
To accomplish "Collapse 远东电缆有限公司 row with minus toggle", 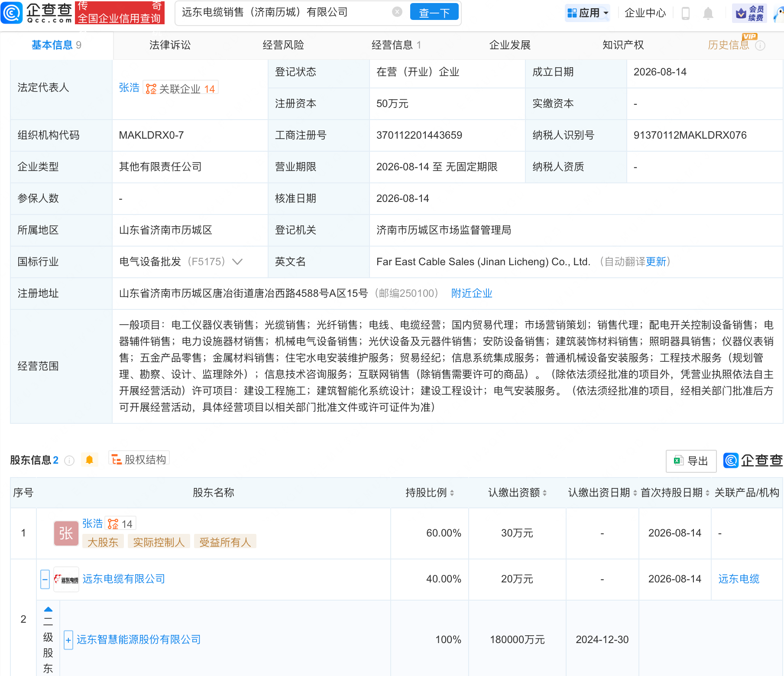I will click(x=45, y=579).
